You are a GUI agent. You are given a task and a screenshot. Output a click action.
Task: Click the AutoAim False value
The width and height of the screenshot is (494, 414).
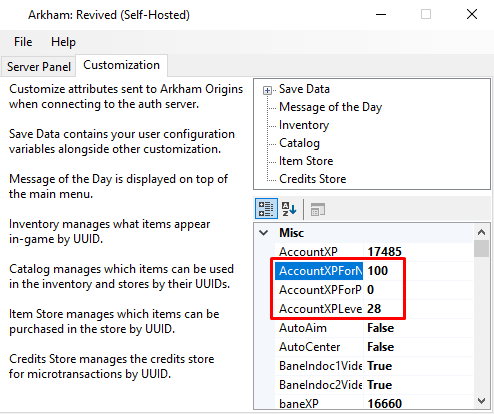tap(418, 328)
